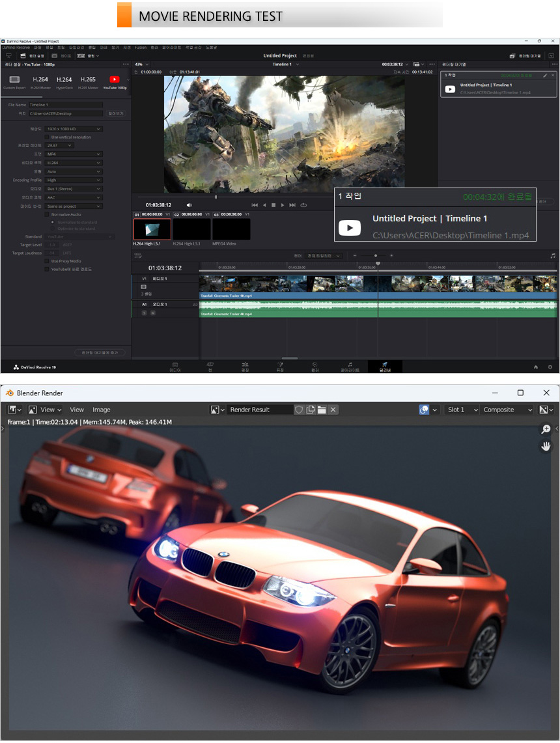Activate the pan hand tool in Blender Render
560x743 pixels.
coord(546,446)
